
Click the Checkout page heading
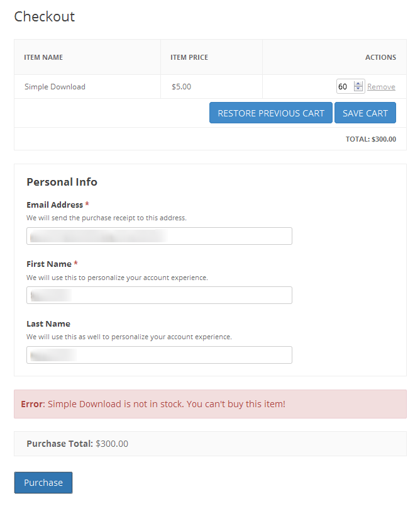(x=44, y=16)
